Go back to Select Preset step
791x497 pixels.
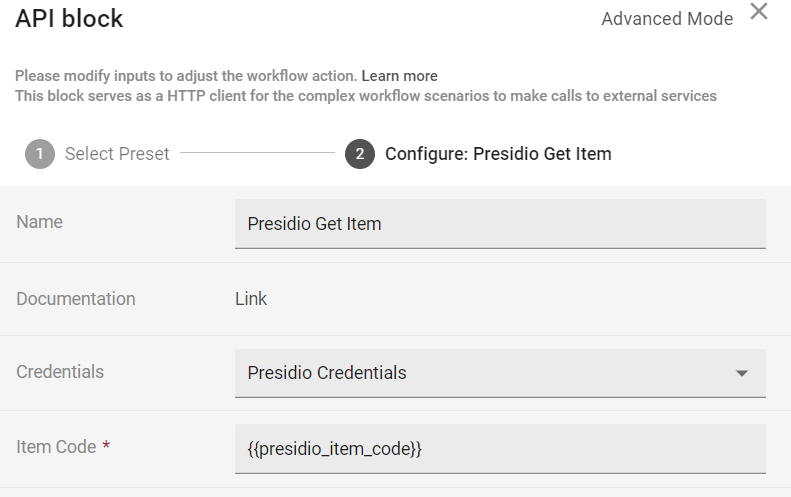[116, 154]
